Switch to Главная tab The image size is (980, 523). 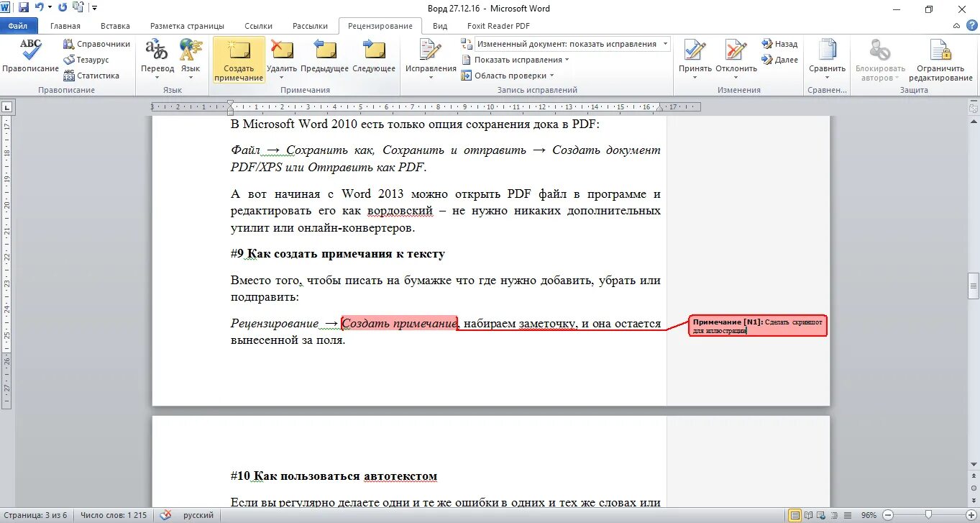click(x=65, y=26)
